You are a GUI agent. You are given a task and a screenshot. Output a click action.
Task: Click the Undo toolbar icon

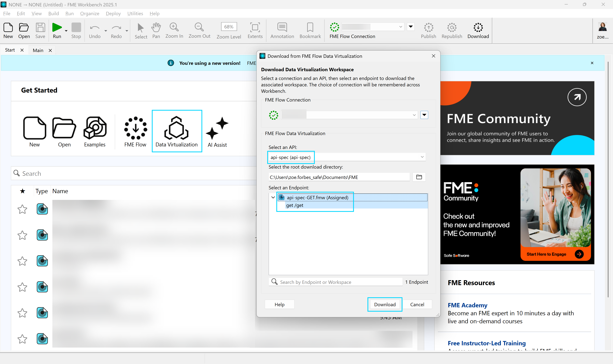point(95,27)
